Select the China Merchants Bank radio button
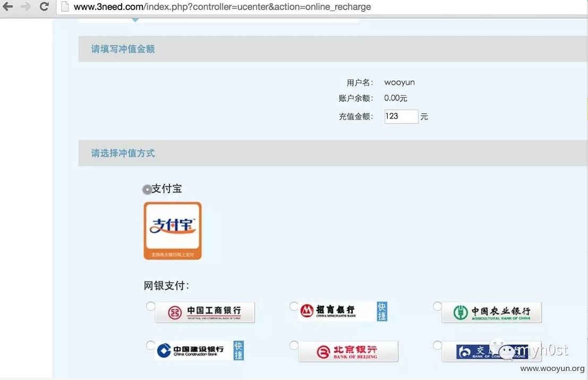 [x=293, y=306]
